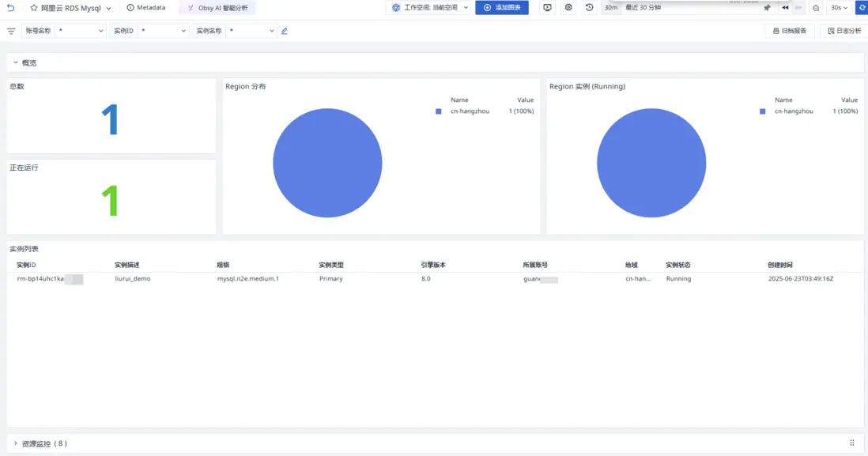
Task: Open TV presentation mode icon
Action: coord(547,8)
